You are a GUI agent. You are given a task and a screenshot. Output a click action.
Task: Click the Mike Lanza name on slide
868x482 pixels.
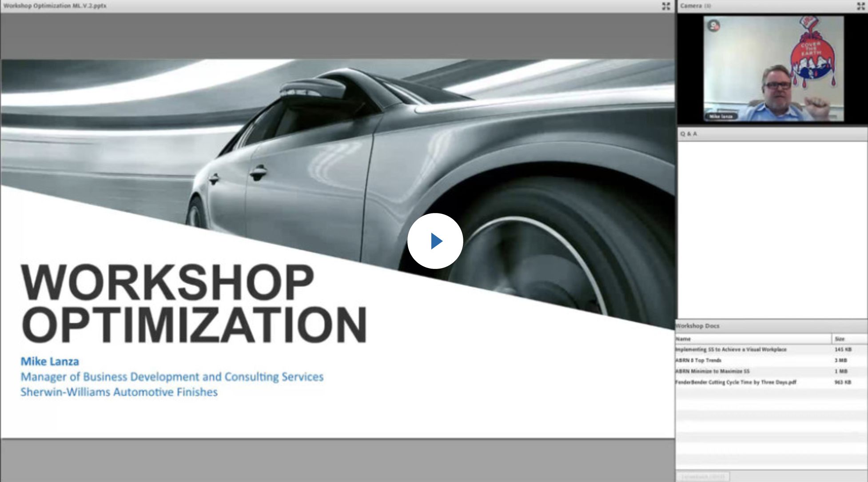(x=50, y=361)
